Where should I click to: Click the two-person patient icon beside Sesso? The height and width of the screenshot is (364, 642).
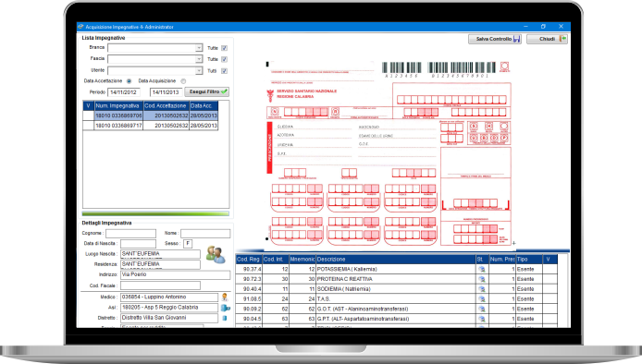point(216,254)
